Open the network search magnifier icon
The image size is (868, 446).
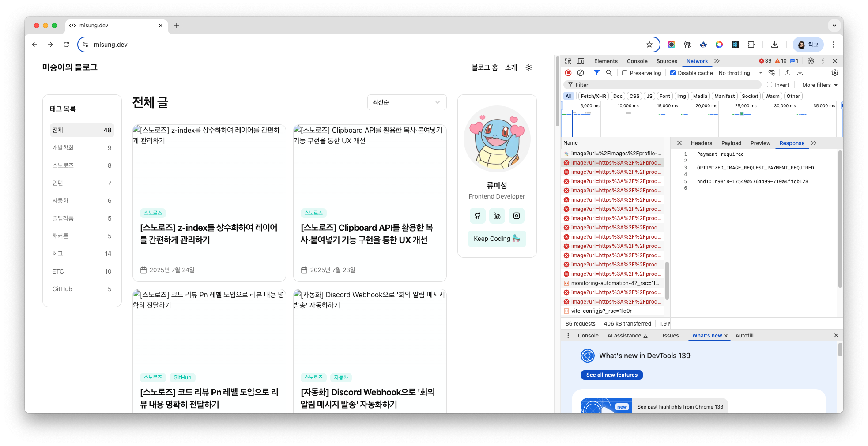[609, 73]
